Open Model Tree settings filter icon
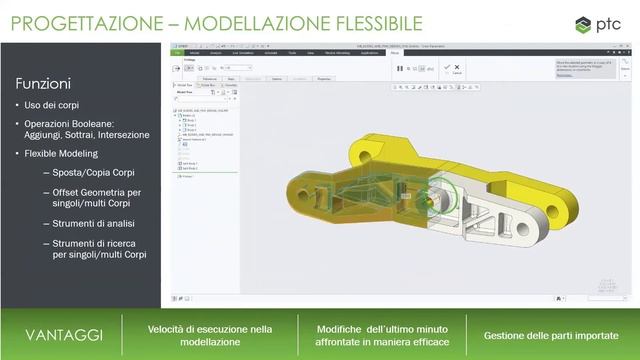The width and height of the screenshot is (640, 360). [213, 92]
